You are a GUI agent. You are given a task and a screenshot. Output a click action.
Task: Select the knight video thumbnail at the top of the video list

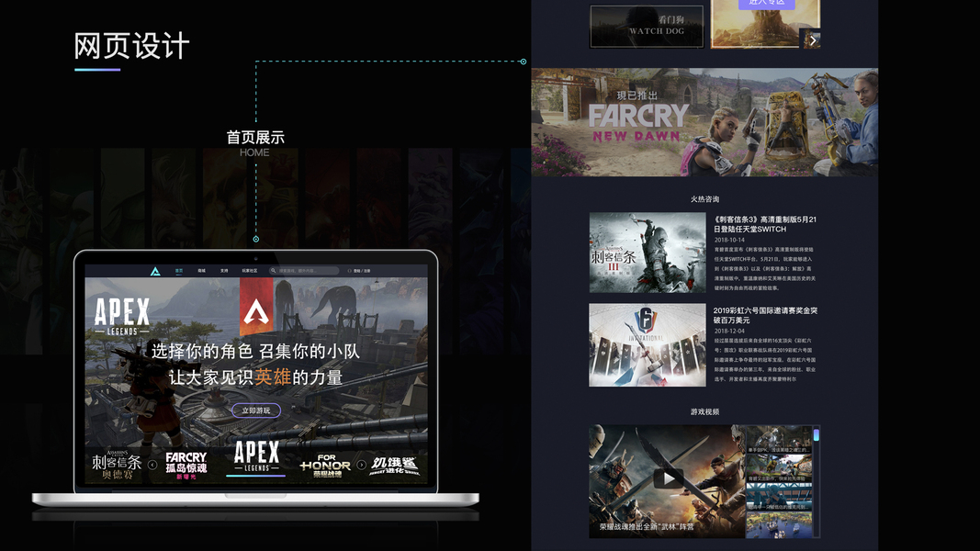[780, 440]
